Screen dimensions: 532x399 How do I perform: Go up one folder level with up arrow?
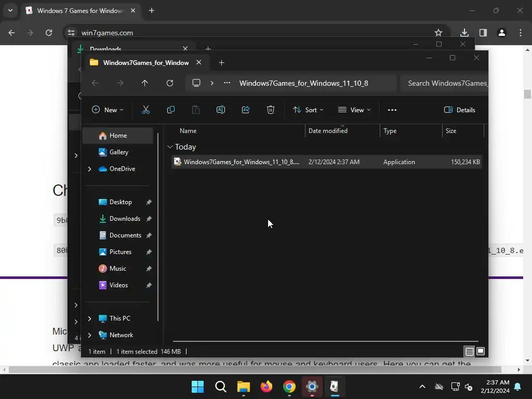[x=145, y=83]
